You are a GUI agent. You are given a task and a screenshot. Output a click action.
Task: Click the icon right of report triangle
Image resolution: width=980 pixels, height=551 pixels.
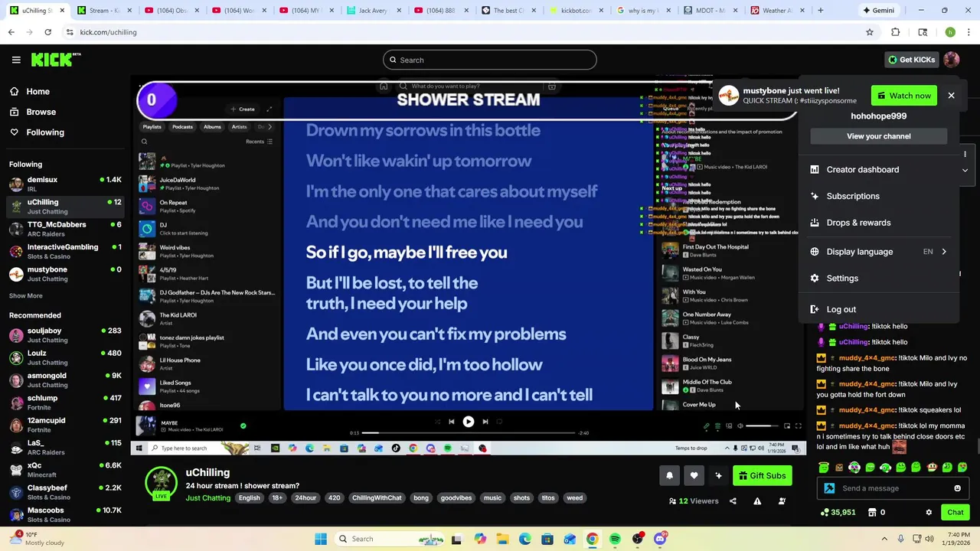point(782,501)
